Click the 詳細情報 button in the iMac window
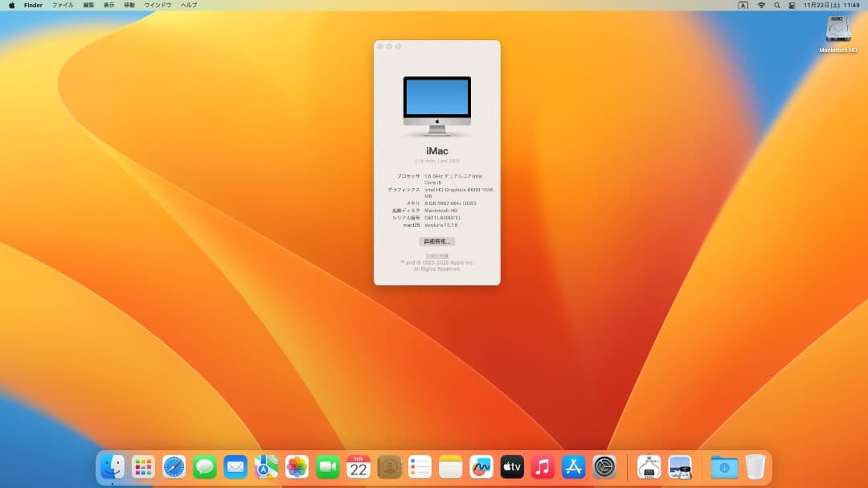868x488 pixels. 437,241
